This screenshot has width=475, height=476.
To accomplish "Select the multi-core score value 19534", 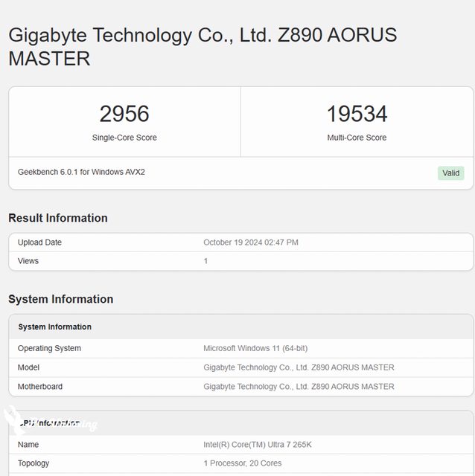I will pos(357,114).
